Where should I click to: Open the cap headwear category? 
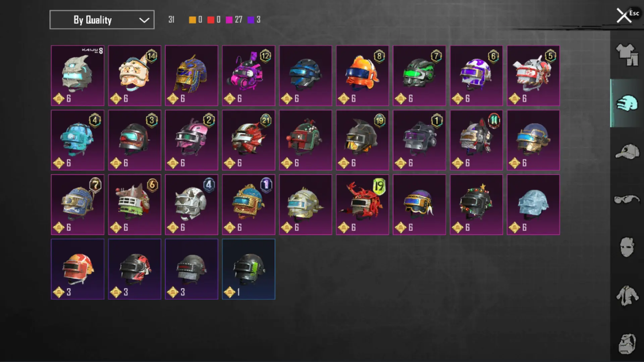627,152
